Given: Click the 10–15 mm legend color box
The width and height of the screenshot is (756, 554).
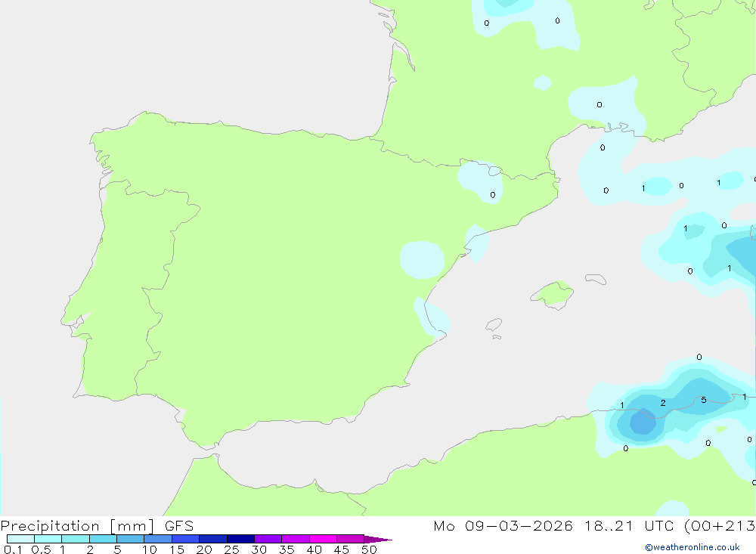Looking at the screenshot, I should click(158, 539).
